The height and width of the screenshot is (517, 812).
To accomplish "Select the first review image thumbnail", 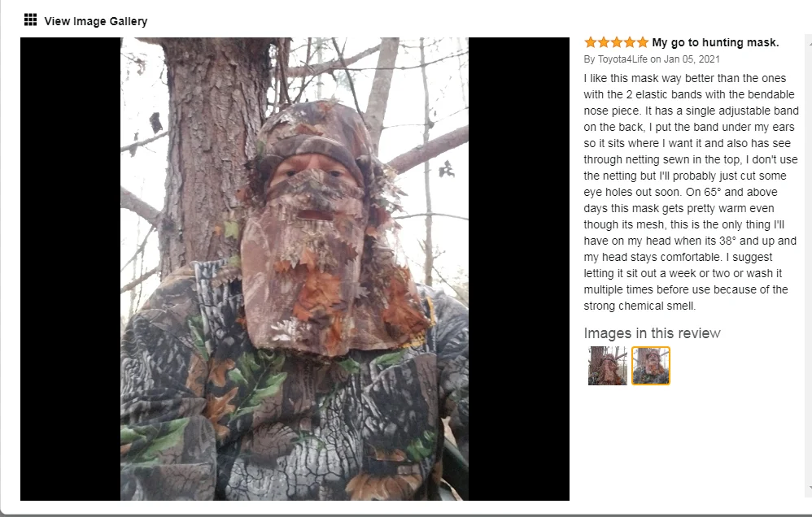I will point(608,366).
